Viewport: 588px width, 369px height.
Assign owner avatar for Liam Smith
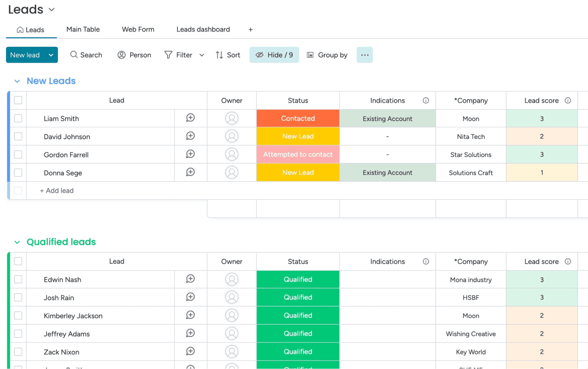[232, 118]
